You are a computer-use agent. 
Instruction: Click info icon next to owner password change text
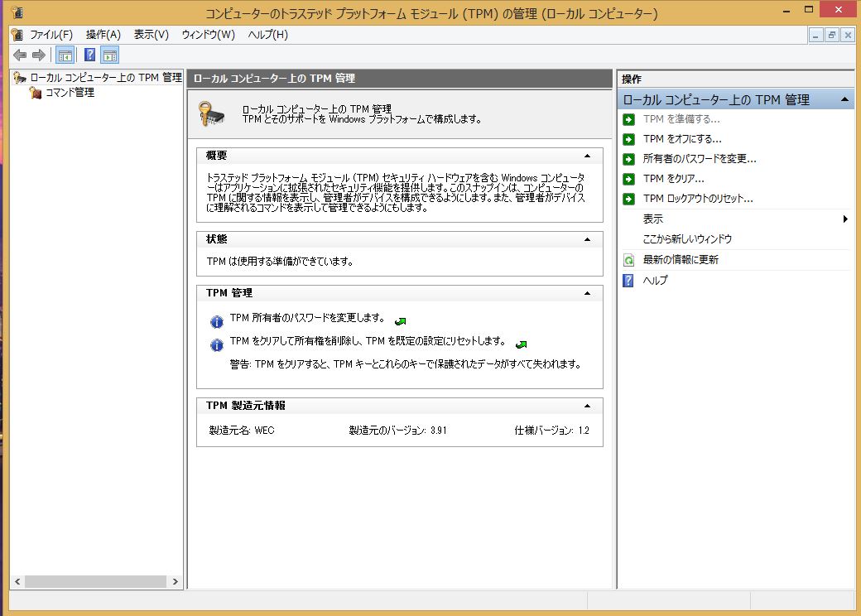click(217, 322)
